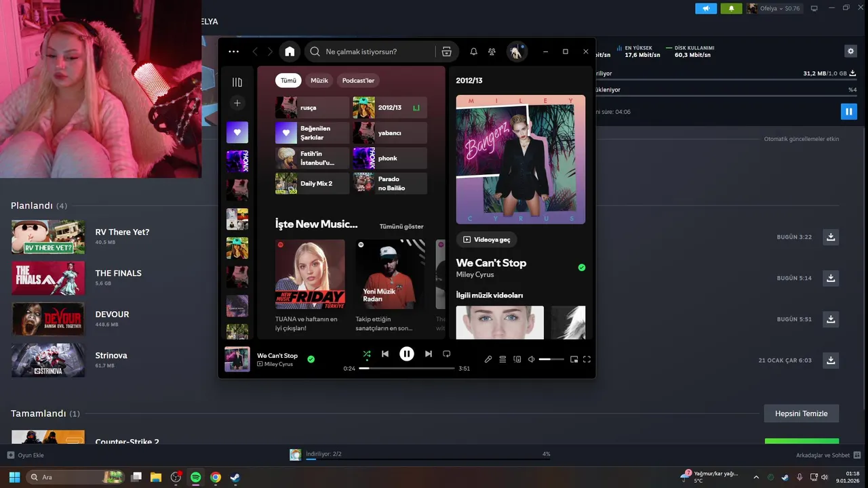Create new playlist with plus icon
Viewport: 868px width, 488px height.
coord(237,103)
